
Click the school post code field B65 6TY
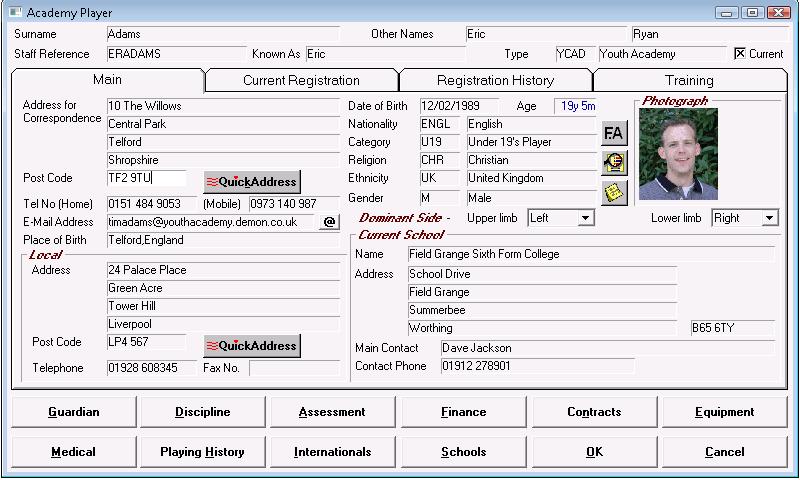[733, 328]
